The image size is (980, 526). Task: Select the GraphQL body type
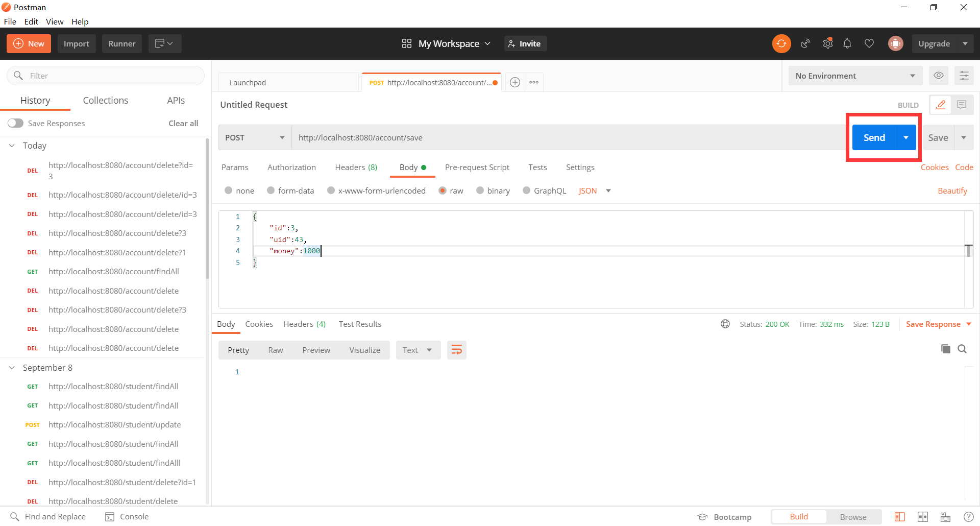(527, 190)
